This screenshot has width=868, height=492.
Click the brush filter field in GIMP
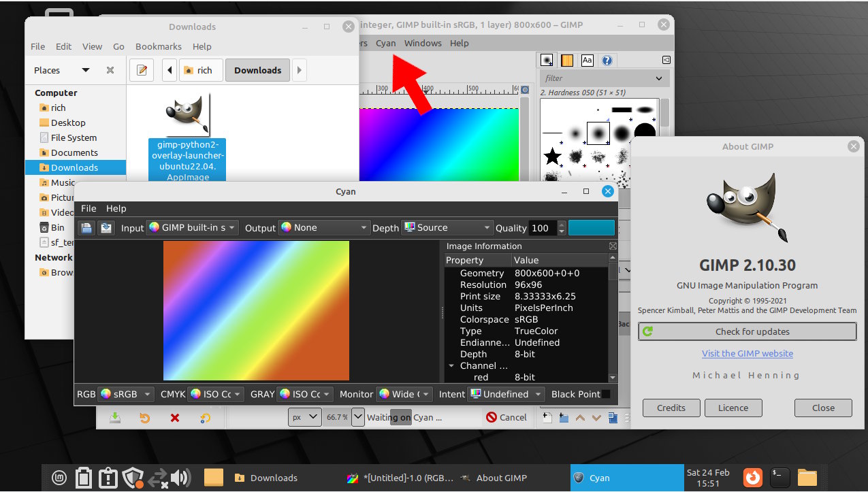pos(604,78)
